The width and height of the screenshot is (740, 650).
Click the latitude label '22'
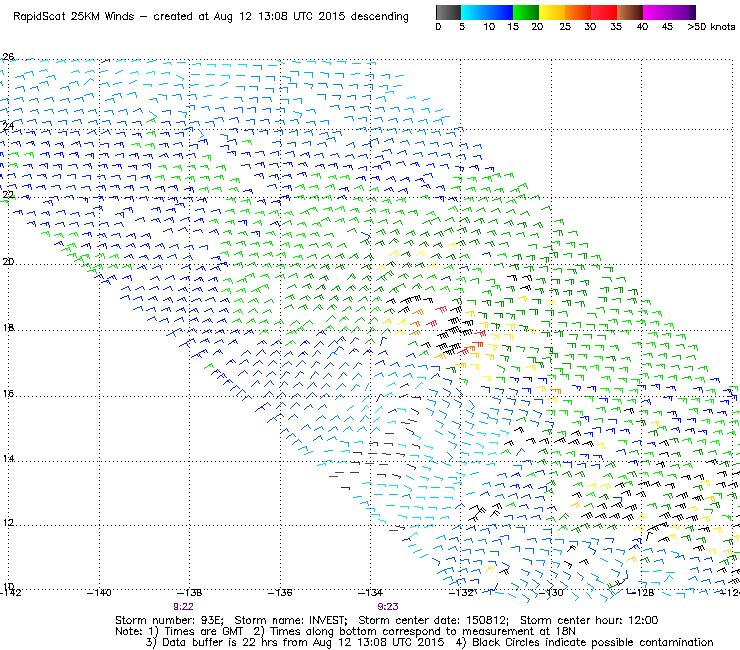(x=8, y=194)
